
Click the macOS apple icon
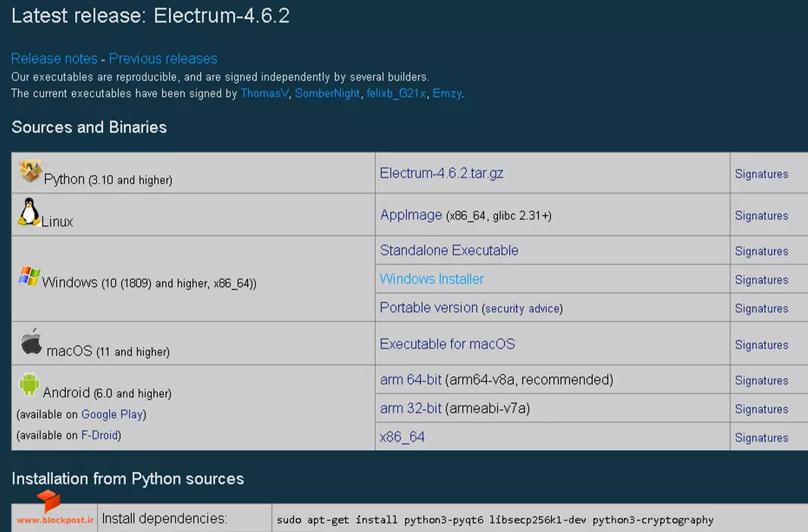coord(31,341)
